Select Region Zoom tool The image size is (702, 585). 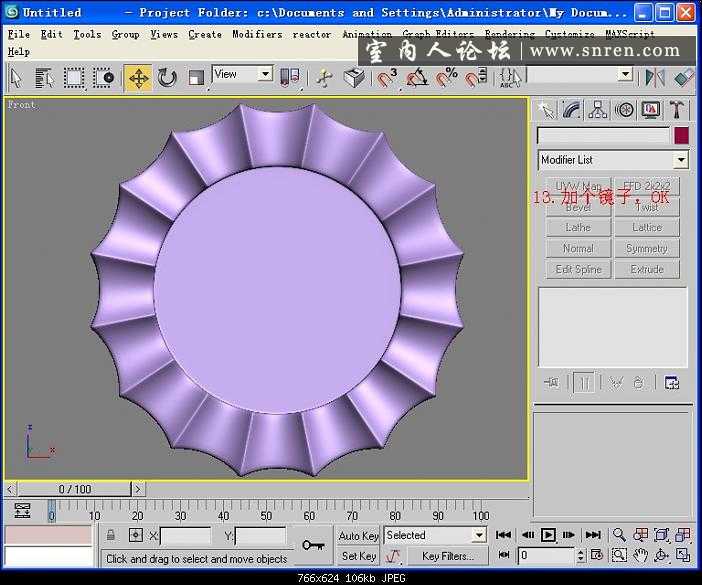point(619,555)
